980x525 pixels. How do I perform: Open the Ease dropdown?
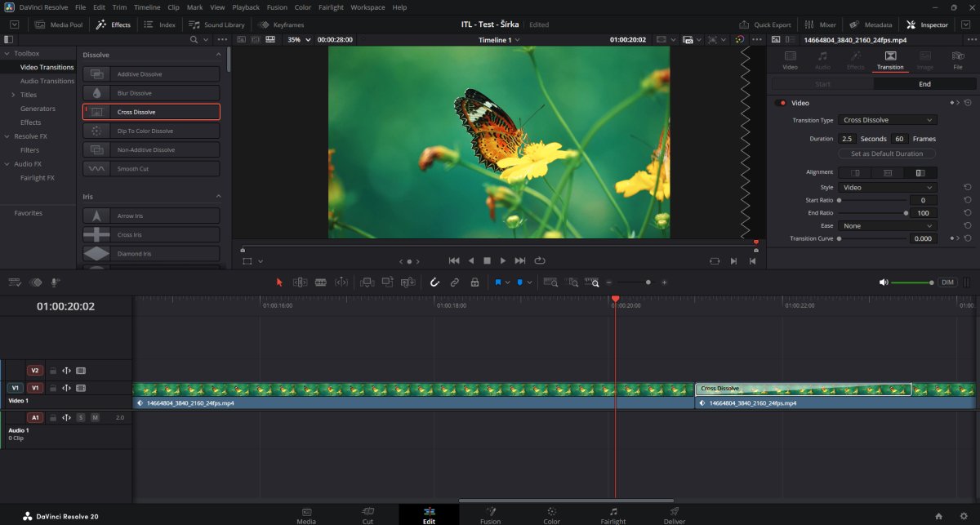(x=888, y=225)
